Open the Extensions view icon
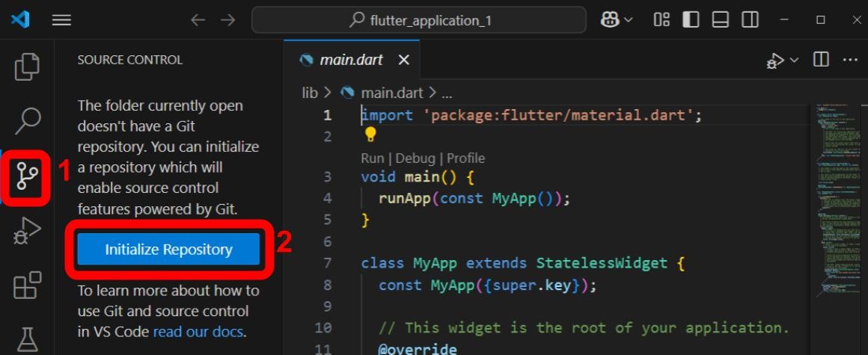 coord(27,286)
